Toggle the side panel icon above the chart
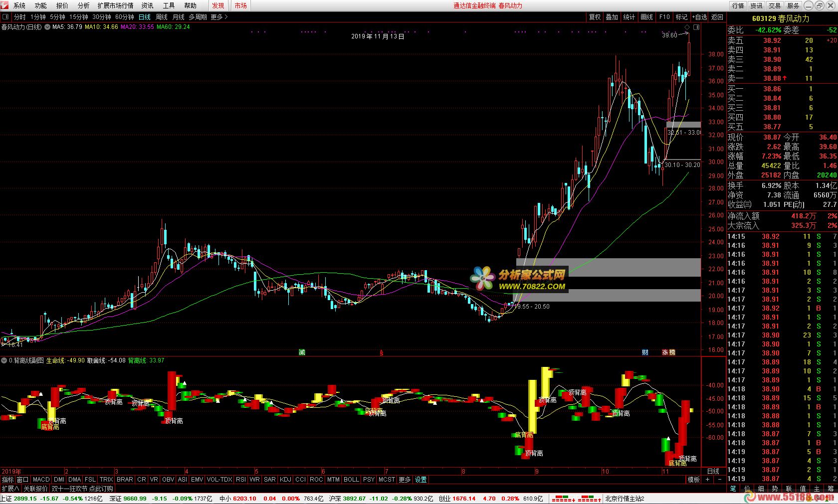 pyautogui.click(x=696, y=27)
